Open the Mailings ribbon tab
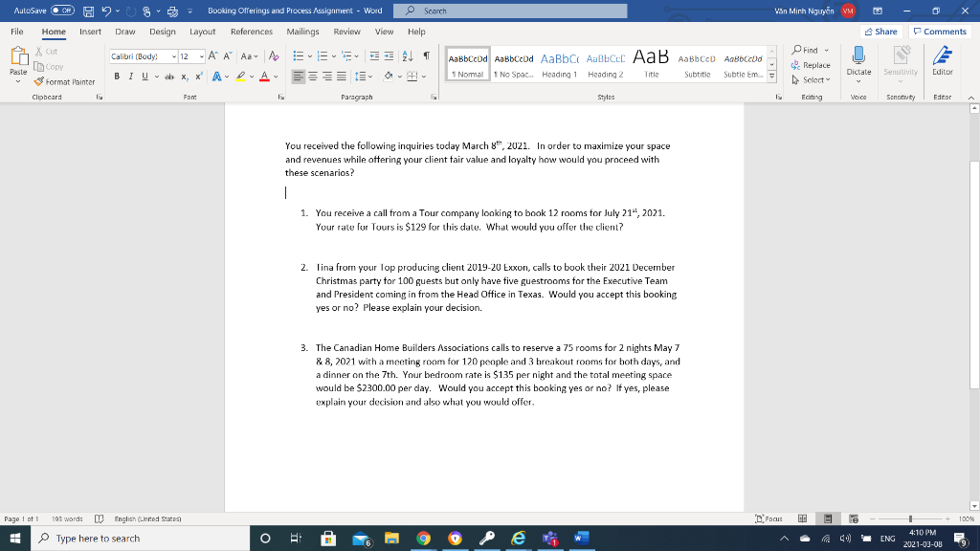Viewport: 980px width, 551px height. (x=302, y=31)
